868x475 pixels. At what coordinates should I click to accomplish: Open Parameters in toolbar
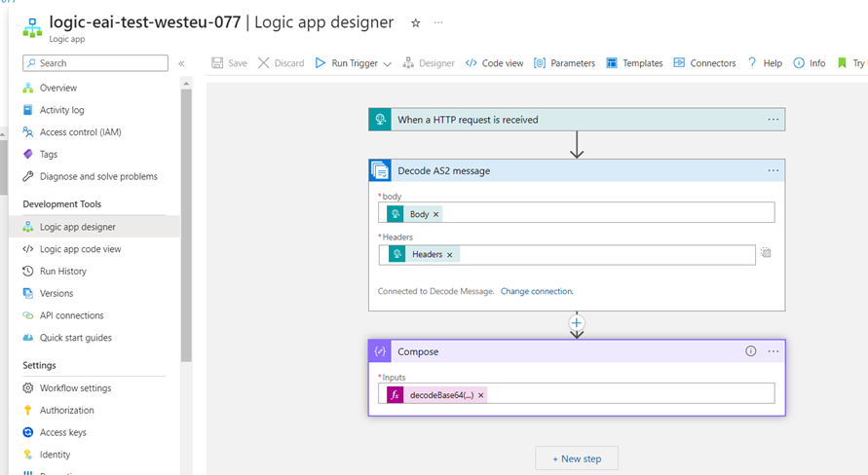pyautogui.click(x=565, y=63)
